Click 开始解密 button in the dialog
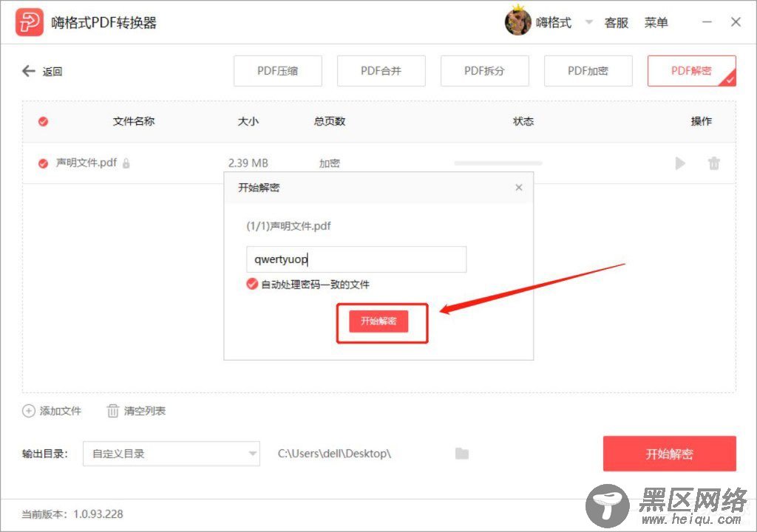Screen dimensions: 757x532 (x=379, y=321)
